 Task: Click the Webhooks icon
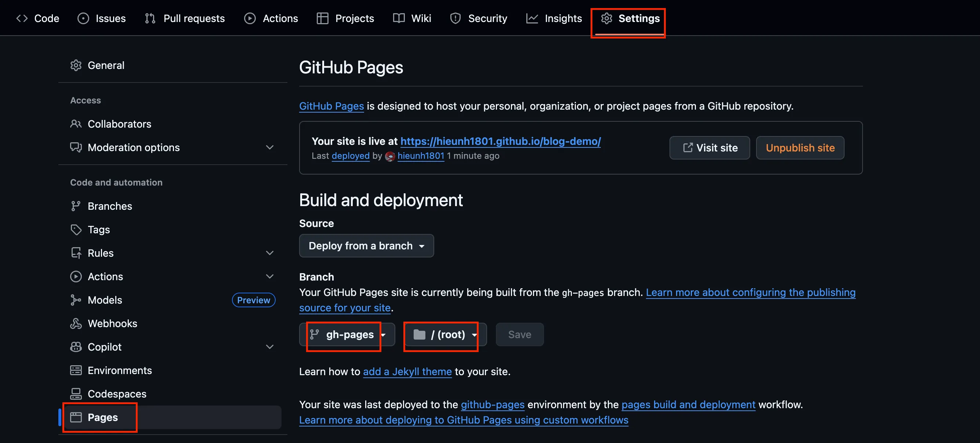tap(76, 323)
